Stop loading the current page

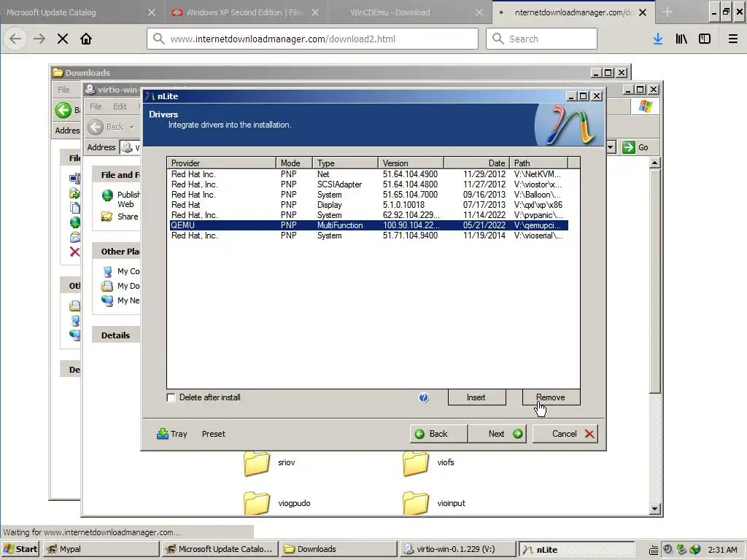tap(63, 39)
